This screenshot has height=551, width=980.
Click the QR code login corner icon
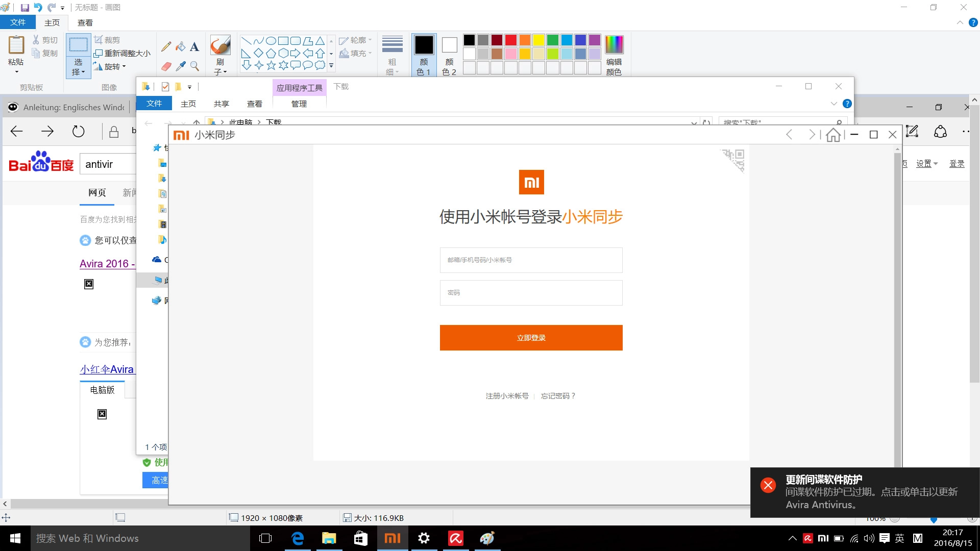[x=734, y=160]
